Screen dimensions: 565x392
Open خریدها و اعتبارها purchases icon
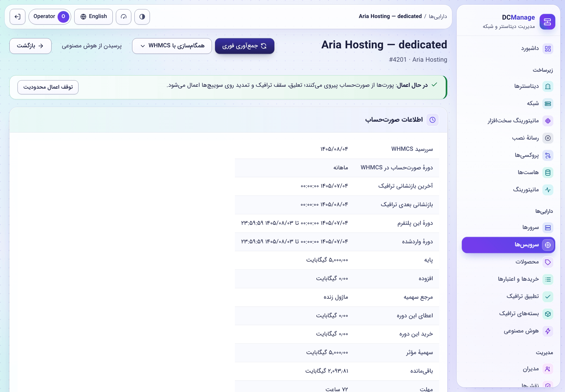(548, 279)
